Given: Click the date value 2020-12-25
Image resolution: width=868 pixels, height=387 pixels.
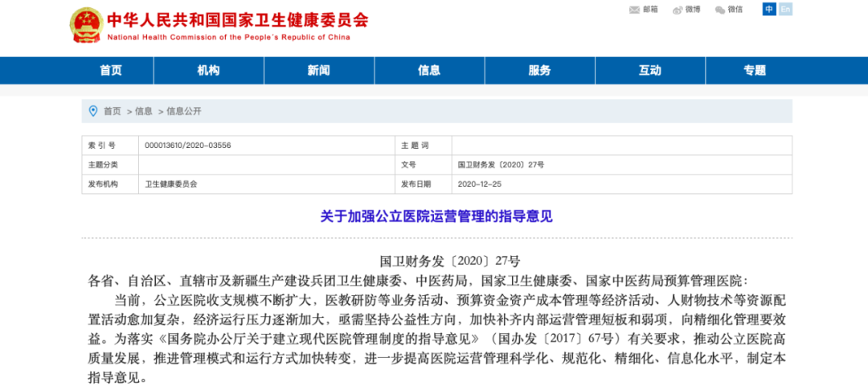Looking at the screenshot, I should point(480,184).
